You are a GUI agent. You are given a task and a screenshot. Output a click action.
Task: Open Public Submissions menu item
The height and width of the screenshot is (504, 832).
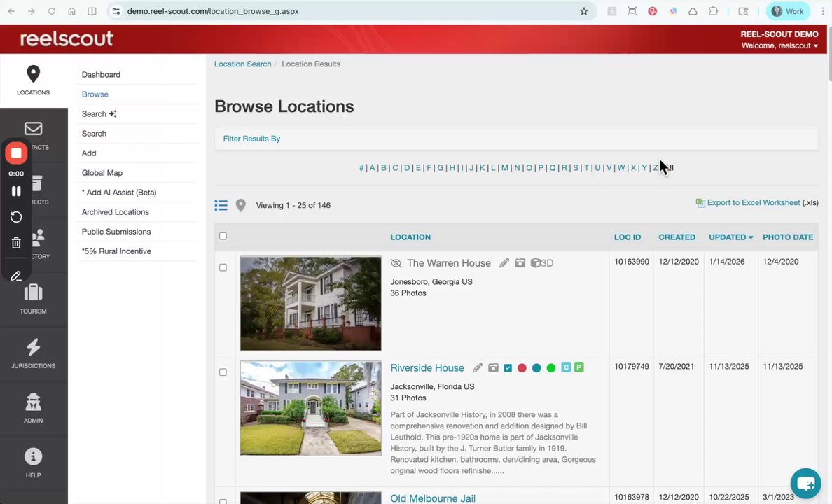click(116, 232)
